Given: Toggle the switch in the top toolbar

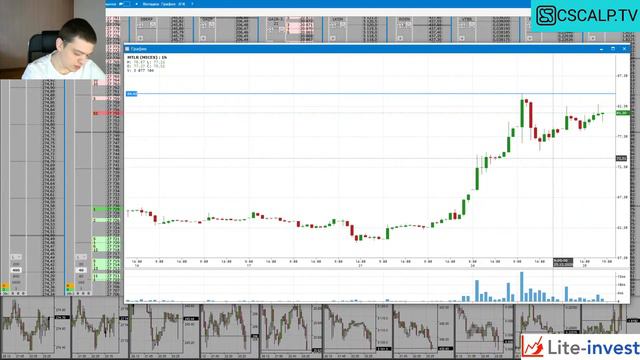Looking at the screenshot, I should pos(124,4).
